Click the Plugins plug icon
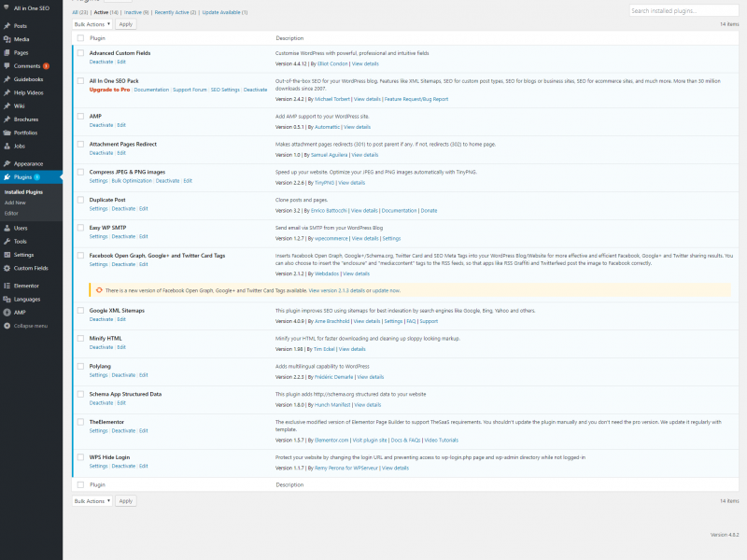This screenshot has width=747, height=560. [7, 176]
